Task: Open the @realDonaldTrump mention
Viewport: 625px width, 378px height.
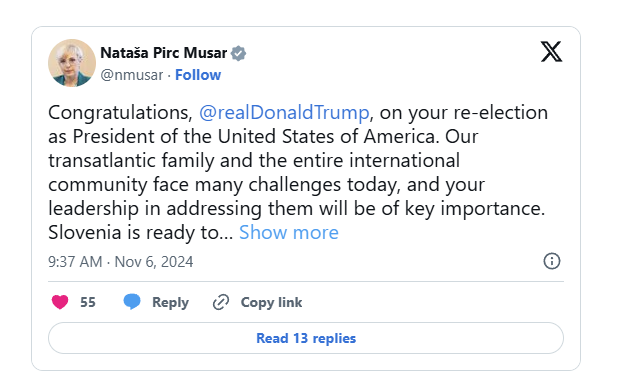Action: coord(284,112)
